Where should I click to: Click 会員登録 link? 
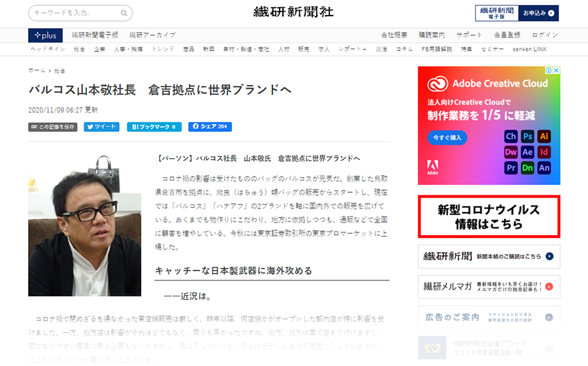(507, 35)
